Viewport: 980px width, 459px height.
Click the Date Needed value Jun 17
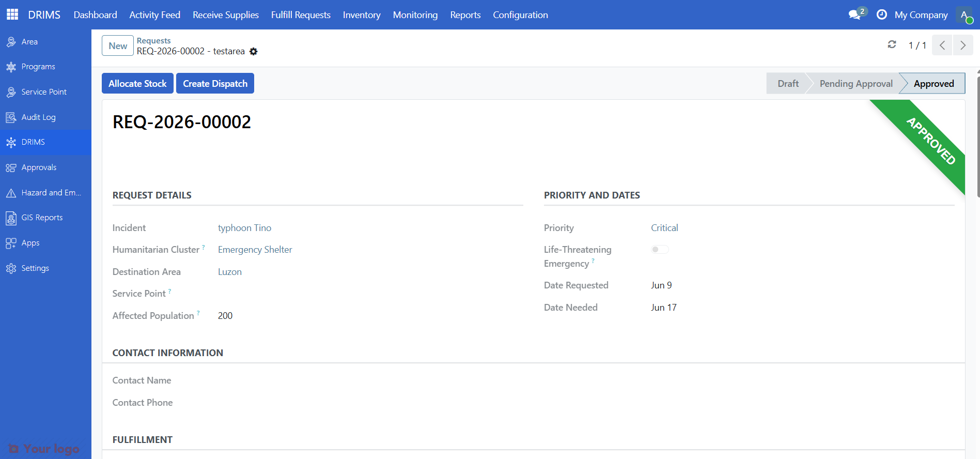663,308
